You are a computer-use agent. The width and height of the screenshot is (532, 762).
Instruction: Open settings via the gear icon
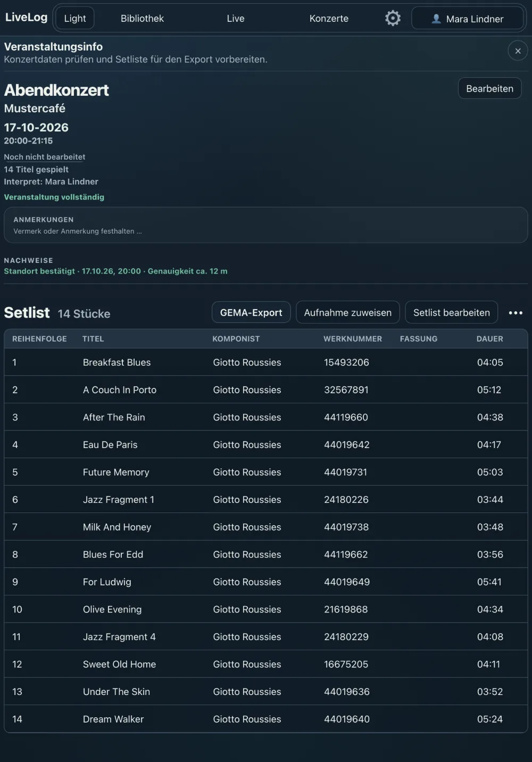pyautogui.click(x=393, y=18)
